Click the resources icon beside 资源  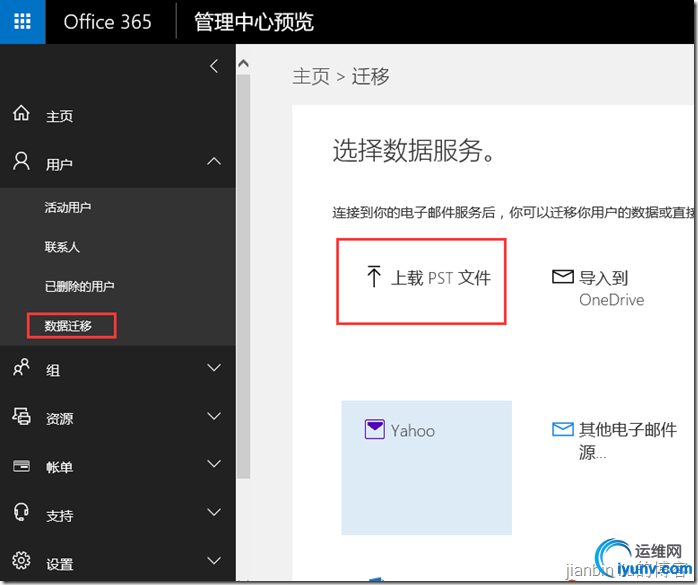click(x=21, y=416)
